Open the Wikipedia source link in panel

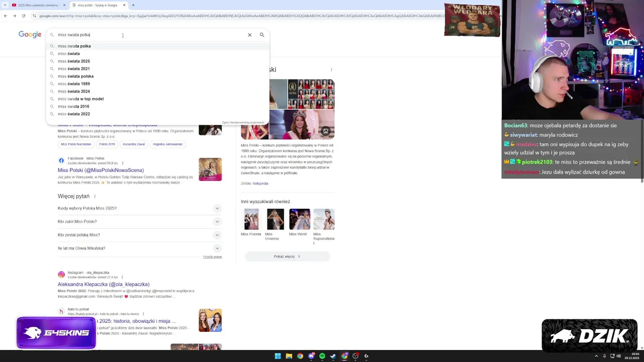(x=260, y=184)
